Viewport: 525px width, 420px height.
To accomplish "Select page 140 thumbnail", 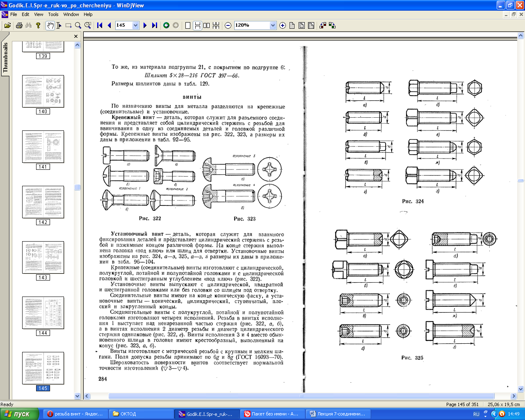I will (x=43, y=91).
